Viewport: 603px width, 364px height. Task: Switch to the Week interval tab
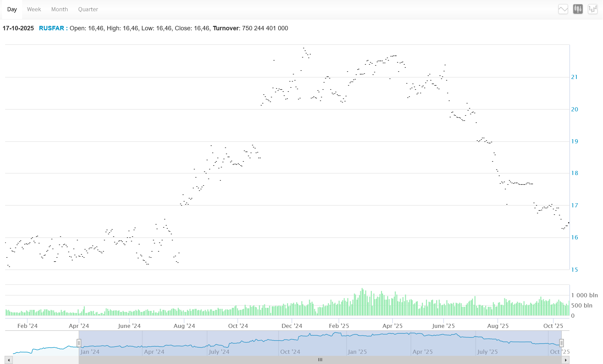pyautogui.click(x=34, y=10)
